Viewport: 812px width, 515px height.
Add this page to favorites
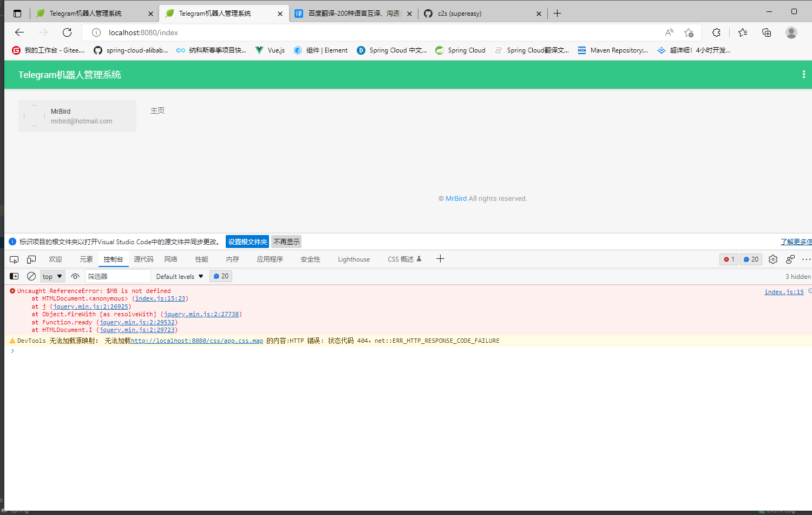tap(689, 32)
